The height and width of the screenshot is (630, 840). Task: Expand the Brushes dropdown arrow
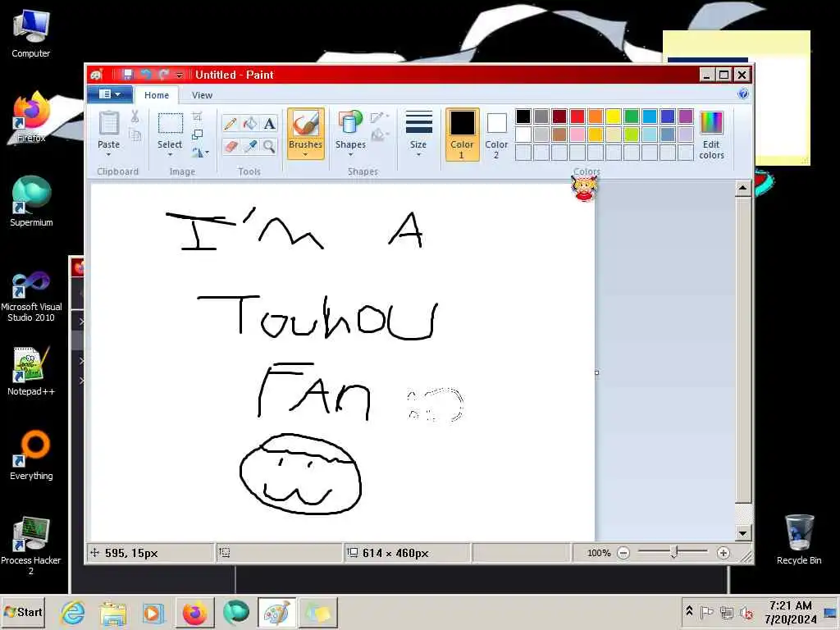pyautogui.click(x=305, y=155)
